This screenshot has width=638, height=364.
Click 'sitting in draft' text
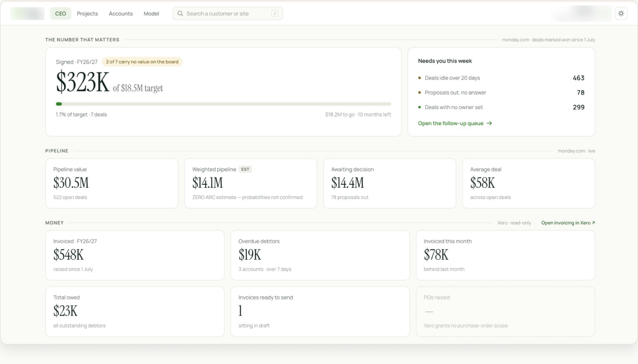point(254,326)
